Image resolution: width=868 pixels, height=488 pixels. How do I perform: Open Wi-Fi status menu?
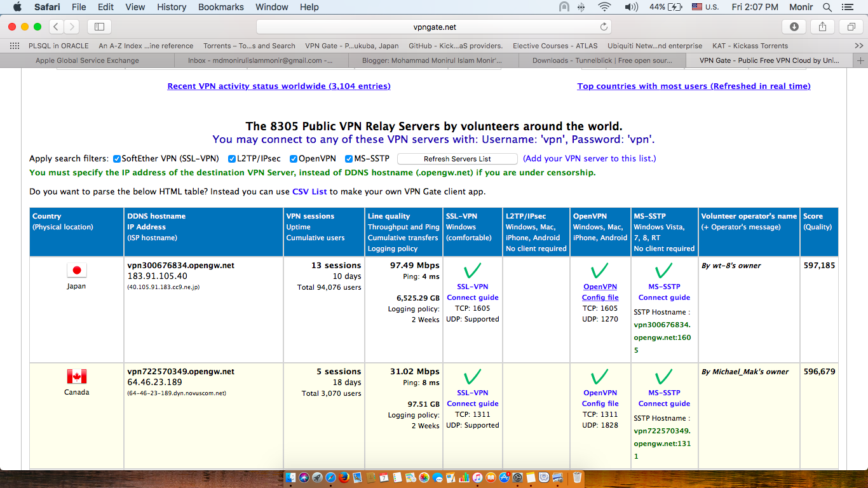tap(604, 7)
